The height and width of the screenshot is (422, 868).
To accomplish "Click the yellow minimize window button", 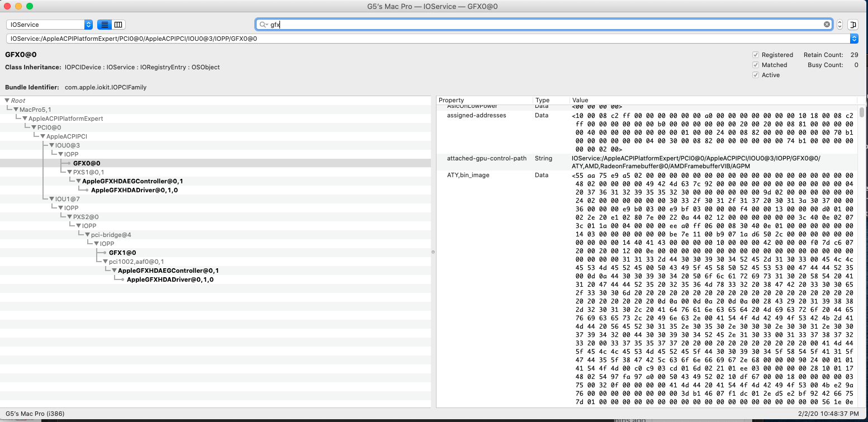I will point(18,6).
